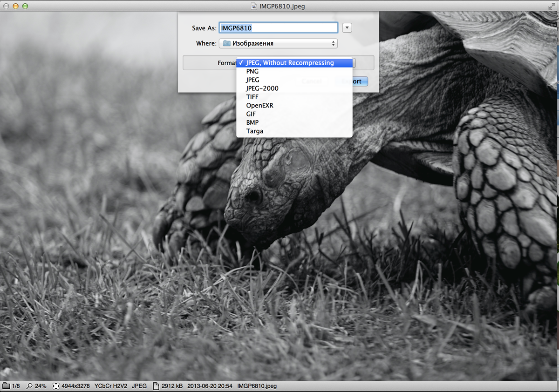
Task: Click the YCbCr H2V2 status text
Action: 111,386
